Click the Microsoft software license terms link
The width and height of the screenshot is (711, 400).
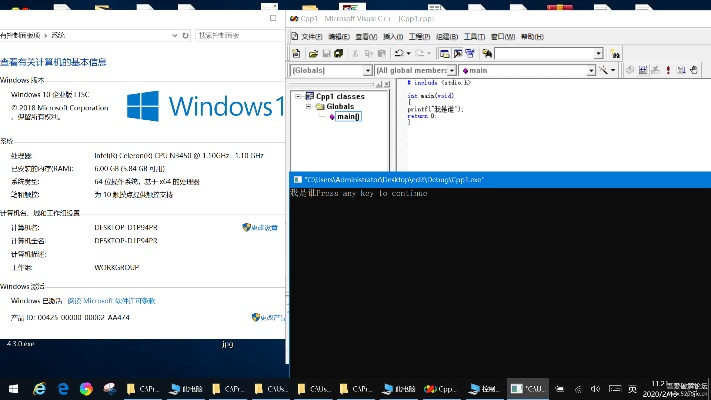(x=111, y=300)
